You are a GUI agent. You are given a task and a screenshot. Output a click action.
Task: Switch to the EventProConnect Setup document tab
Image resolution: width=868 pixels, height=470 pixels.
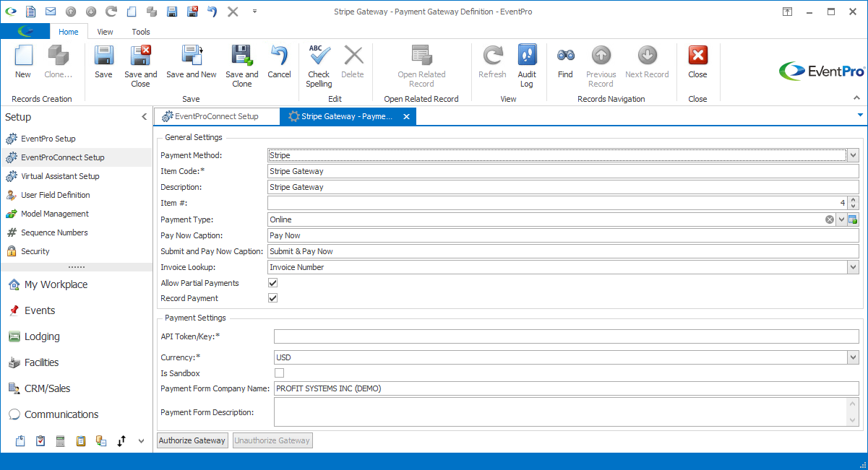tap(216, 116)
